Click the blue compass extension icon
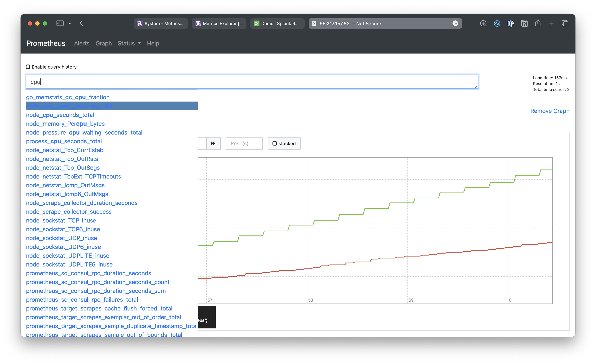Viewport: 596px width, 364px height. click(497, 23)
